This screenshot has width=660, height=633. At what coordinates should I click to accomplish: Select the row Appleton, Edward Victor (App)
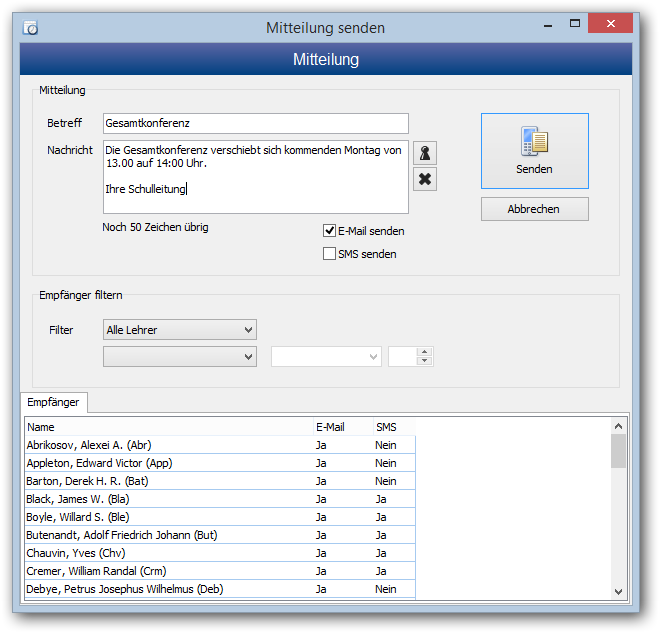pyautogui.click(x=220, y=463)
